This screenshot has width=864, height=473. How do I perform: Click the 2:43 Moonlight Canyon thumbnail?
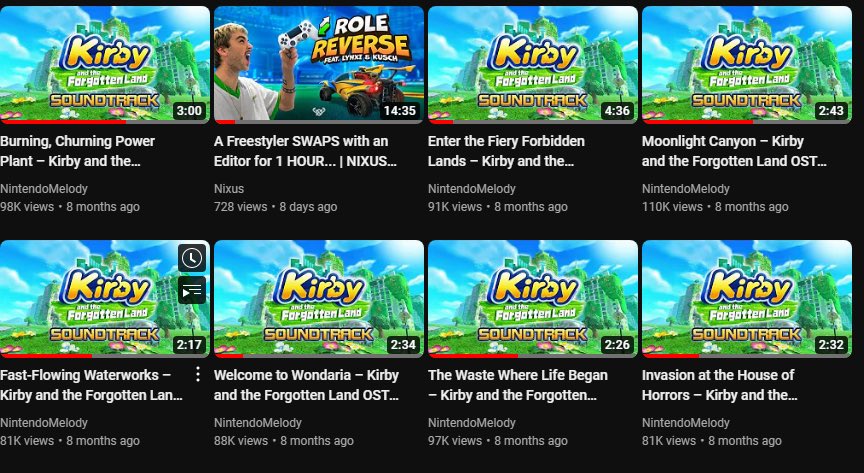747,65
